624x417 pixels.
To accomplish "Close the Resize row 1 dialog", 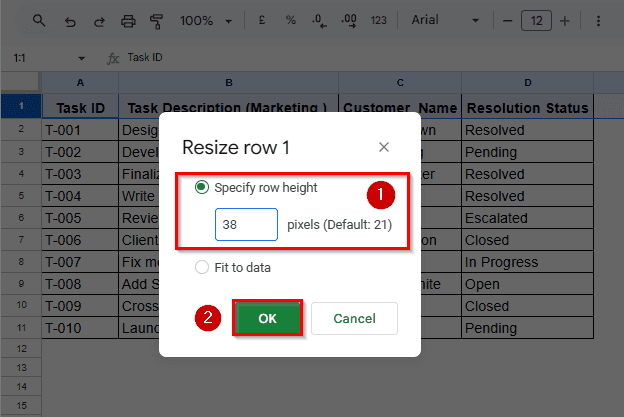I will click(x=384, y=147).
